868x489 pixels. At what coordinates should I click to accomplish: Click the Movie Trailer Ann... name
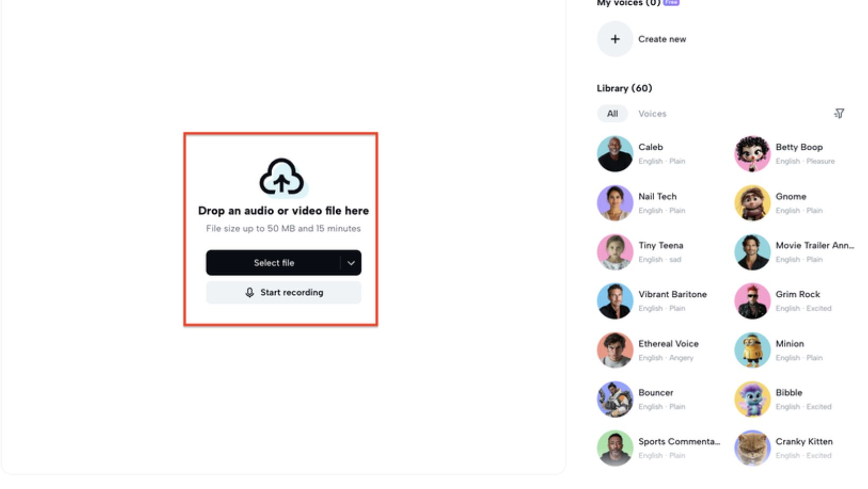coord(815,246)
